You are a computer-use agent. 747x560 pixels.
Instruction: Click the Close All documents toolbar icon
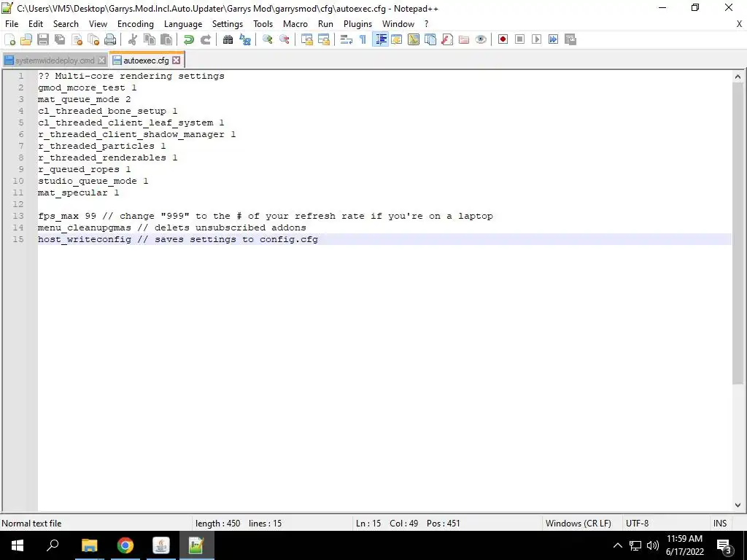pos(93,39)
